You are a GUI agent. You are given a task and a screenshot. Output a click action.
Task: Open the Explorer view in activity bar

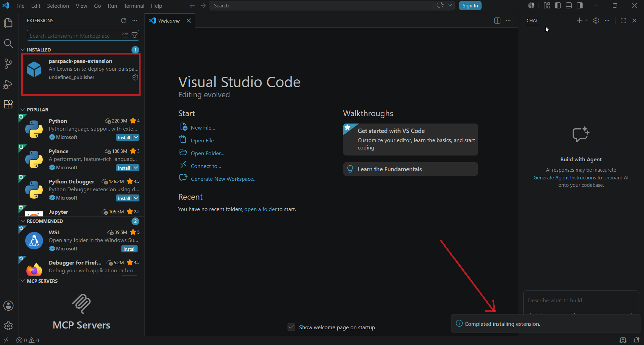point(8,23)
